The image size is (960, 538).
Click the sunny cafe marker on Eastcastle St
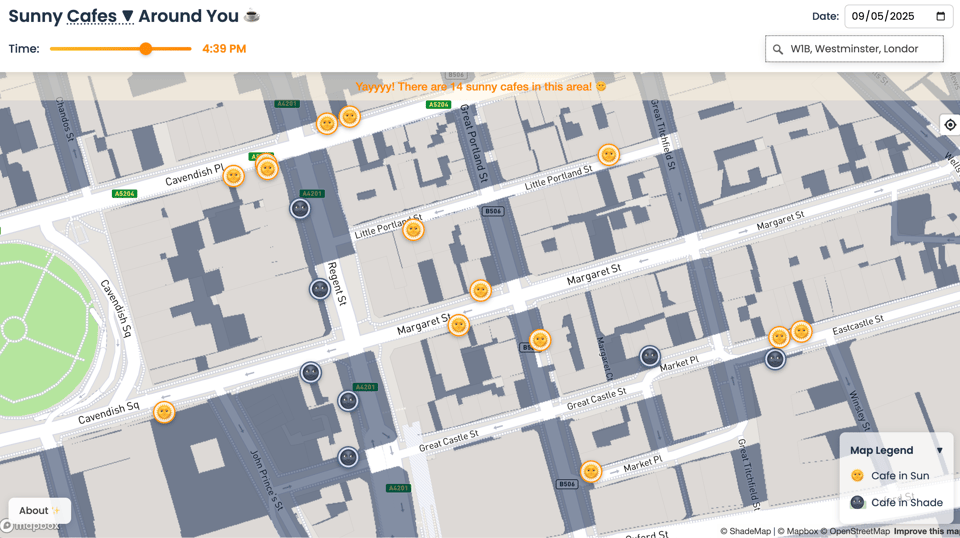[801, 331]
